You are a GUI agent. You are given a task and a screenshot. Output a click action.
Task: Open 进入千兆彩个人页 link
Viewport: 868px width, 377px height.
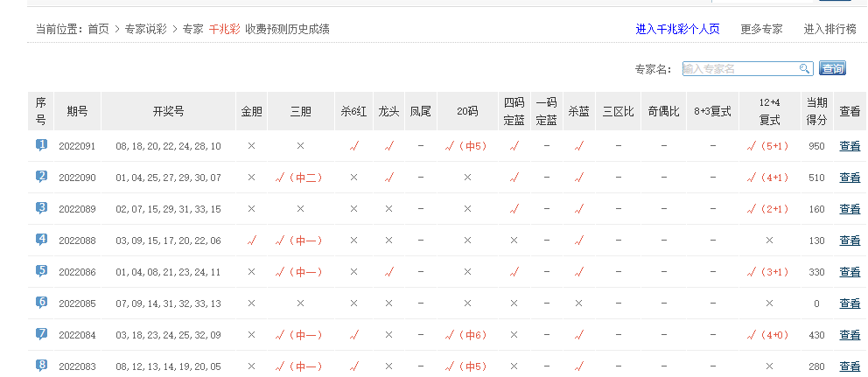point(677,29)
